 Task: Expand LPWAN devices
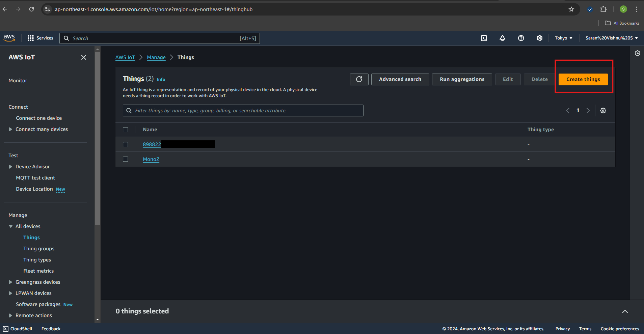pos(10,293)
